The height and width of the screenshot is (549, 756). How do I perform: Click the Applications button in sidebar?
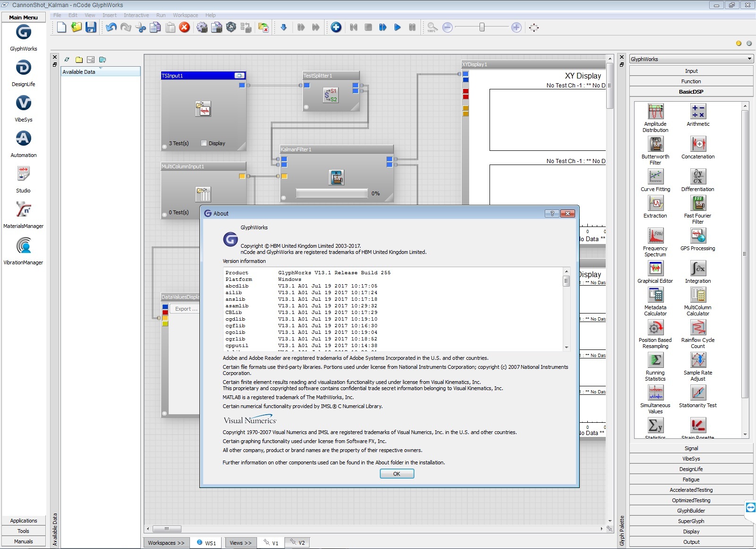click(x=24, y=521)
